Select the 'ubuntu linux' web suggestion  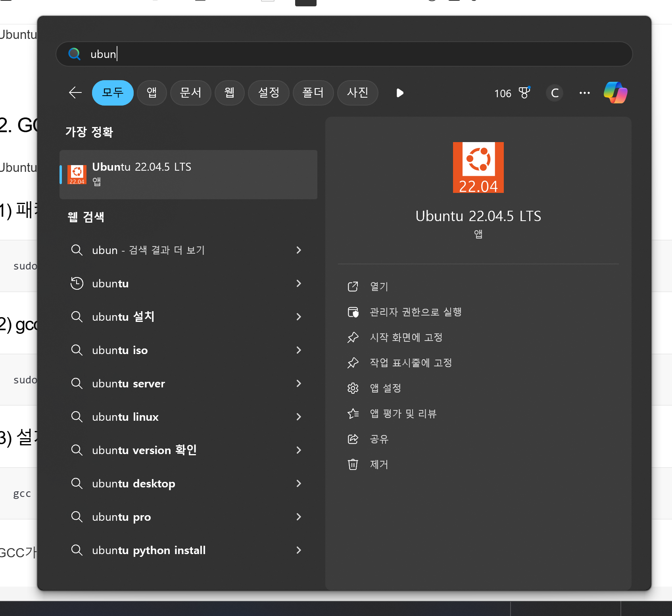(188, 417)
